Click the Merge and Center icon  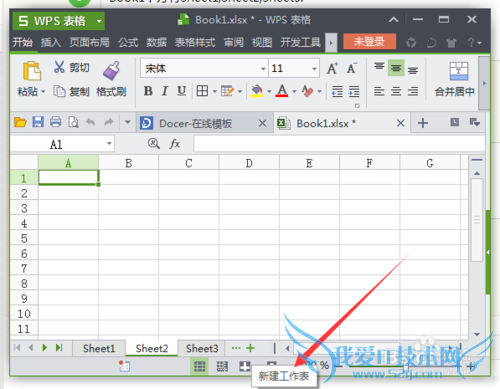(x=459, y=71)
